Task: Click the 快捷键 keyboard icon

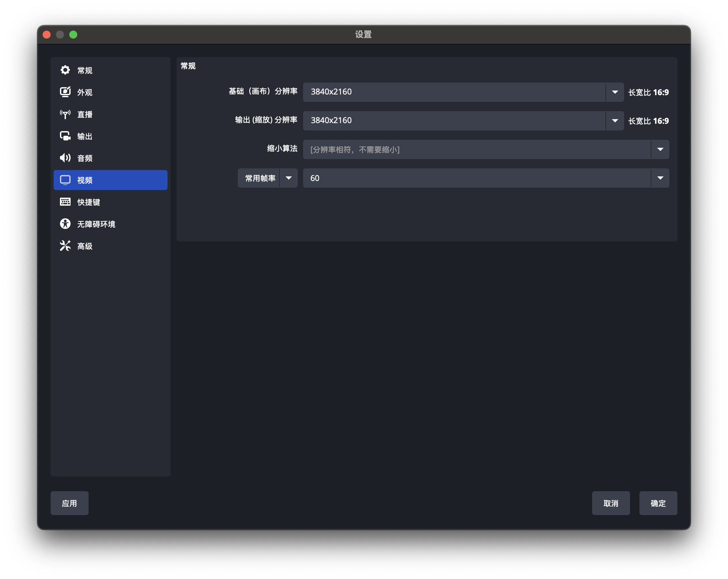Action: [x=65, y=202]
